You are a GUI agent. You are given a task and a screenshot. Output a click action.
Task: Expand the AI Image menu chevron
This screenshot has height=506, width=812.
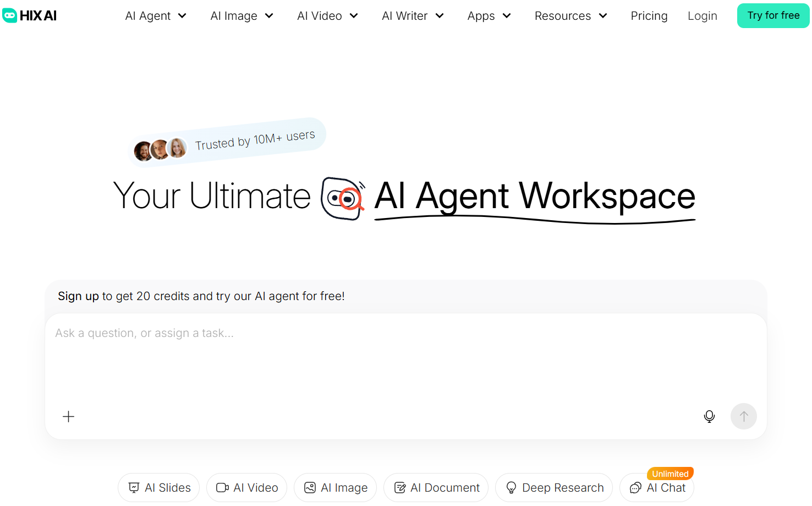[269, 16]
